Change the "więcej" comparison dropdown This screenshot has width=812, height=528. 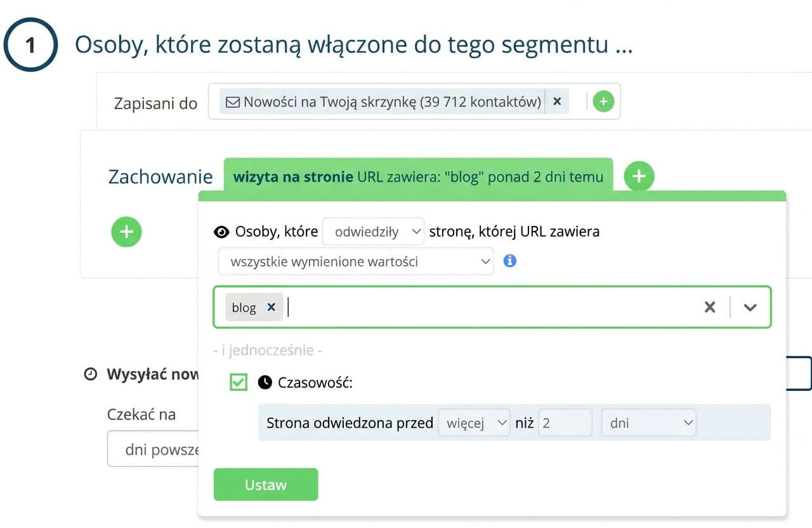coord(474,422)
